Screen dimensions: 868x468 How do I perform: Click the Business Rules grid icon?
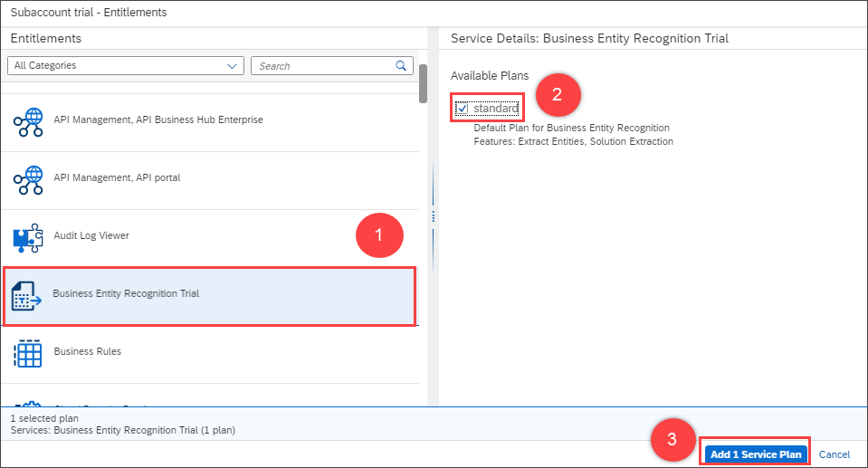[28, 354]
